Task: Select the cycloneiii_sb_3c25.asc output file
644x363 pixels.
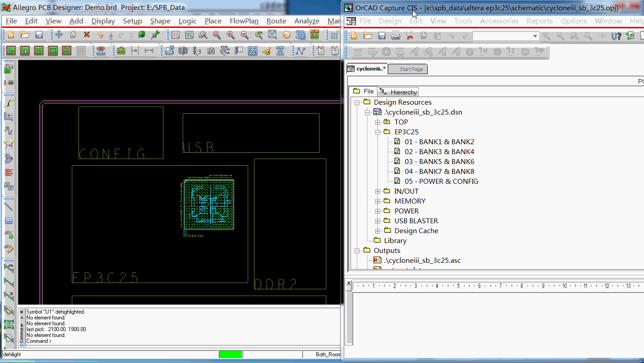Action: 422,261
